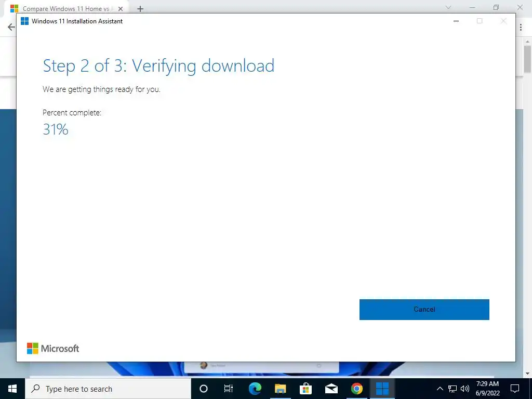Open the Chrome tab search dropdown chevron
Screen dimensions: 532x399
click(x=448, y=7)
